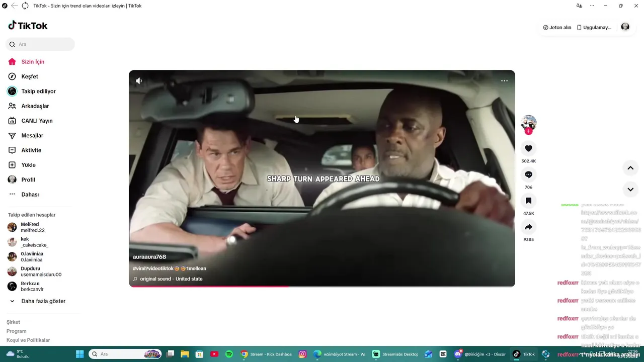Viewport: 644px width, 362px height.
Task: Open YouTube taskbar icon
Action: 214,354
